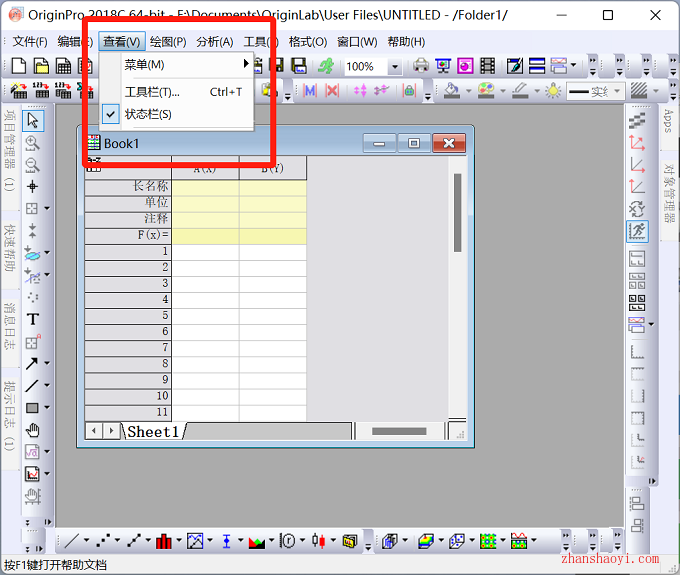Select the Zoom Out tool

click(x=33, y=165)
